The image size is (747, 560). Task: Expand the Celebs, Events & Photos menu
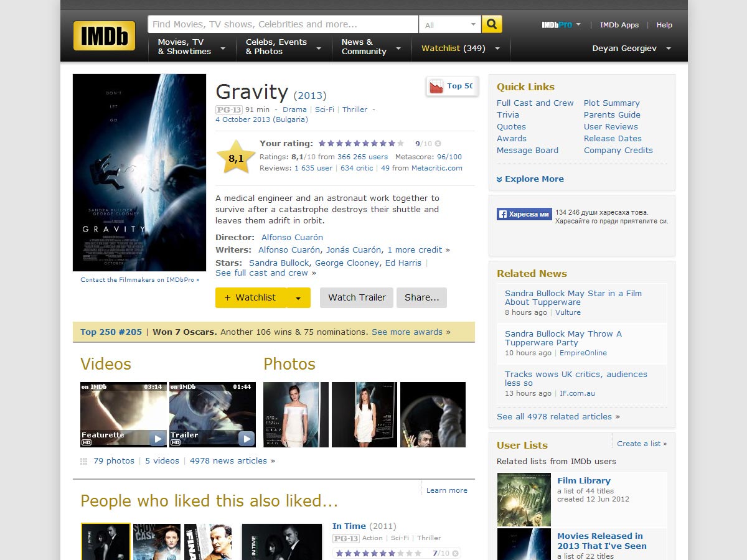click(284, 47)
